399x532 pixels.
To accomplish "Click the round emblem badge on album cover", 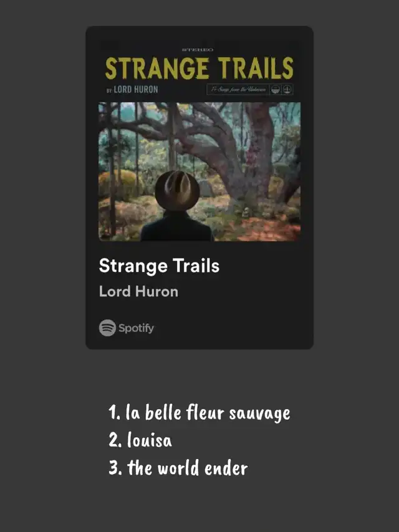I will tap(276, 89).
